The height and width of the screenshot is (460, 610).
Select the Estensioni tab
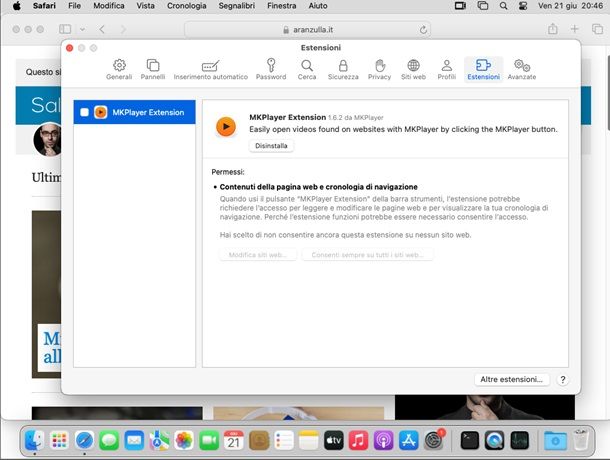point(484,70)
